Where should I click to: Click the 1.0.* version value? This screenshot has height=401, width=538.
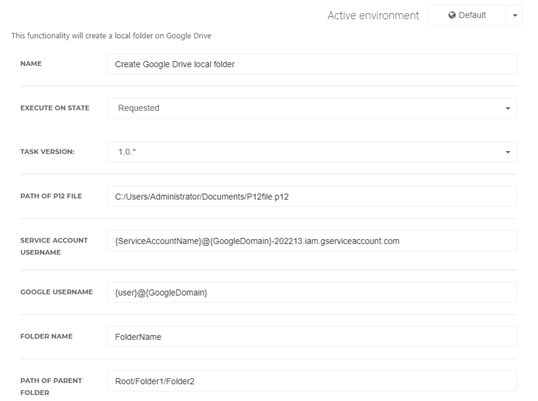point(127,152)
